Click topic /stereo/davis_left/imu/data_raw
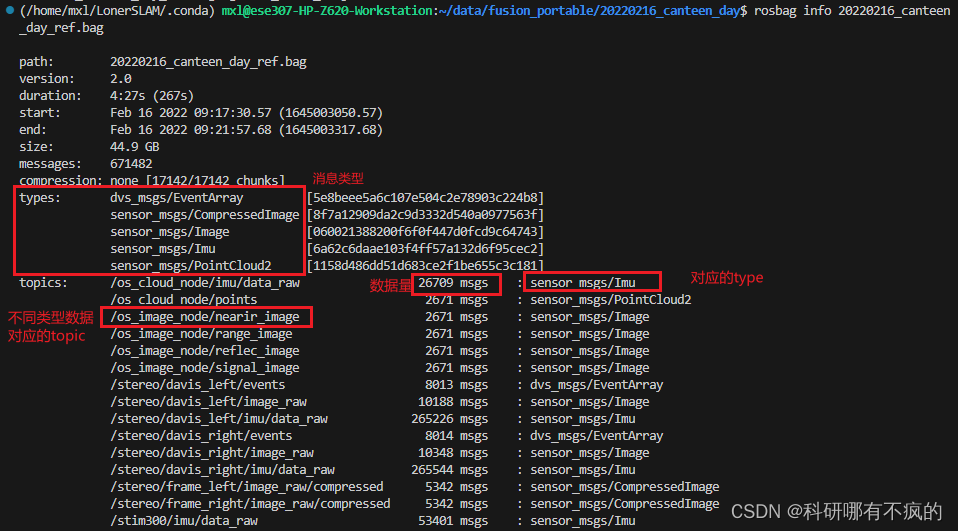The width and height of the screenshot is (958, 531). (x=219, y=419)
